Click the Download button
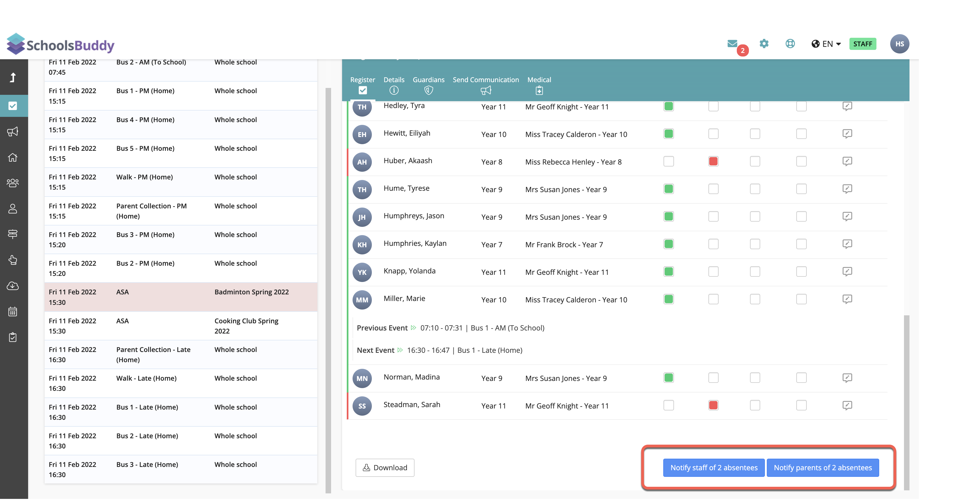Image resolution: width=980 pixels, height=500 pixels. tap(385, 468)
